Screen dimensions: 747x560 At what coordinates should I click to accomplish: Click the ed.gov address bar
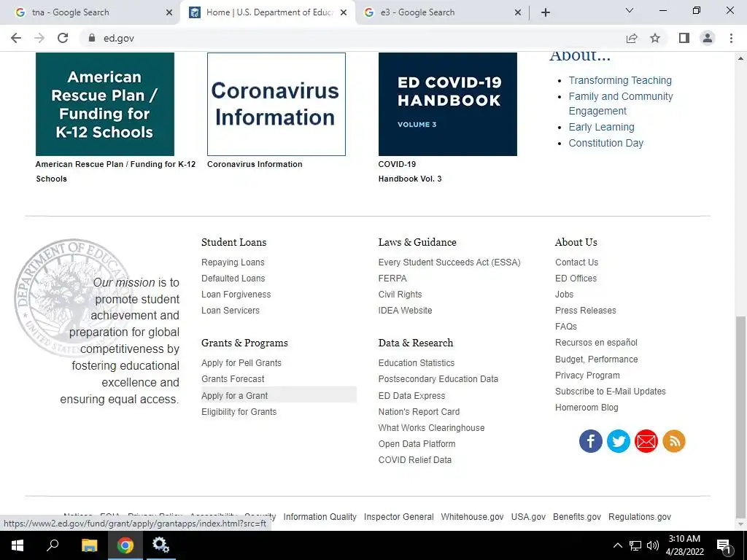352,38
